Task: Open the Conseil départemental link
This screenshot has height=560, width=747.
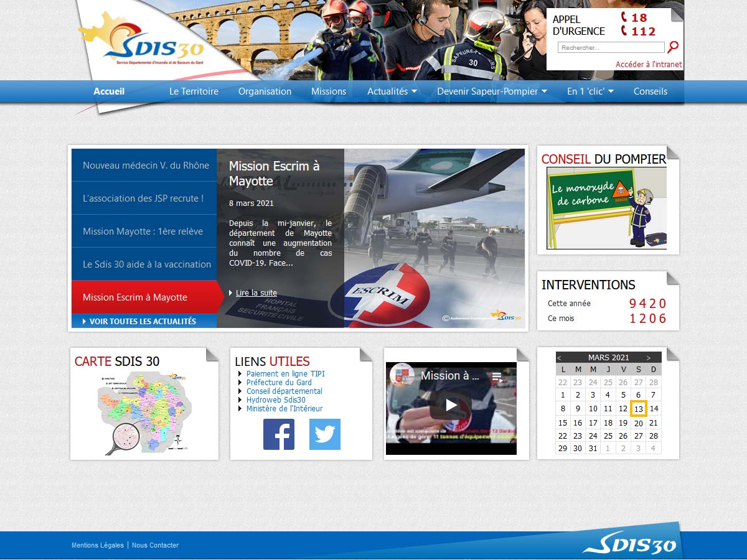Action: [x=284, y=391]
